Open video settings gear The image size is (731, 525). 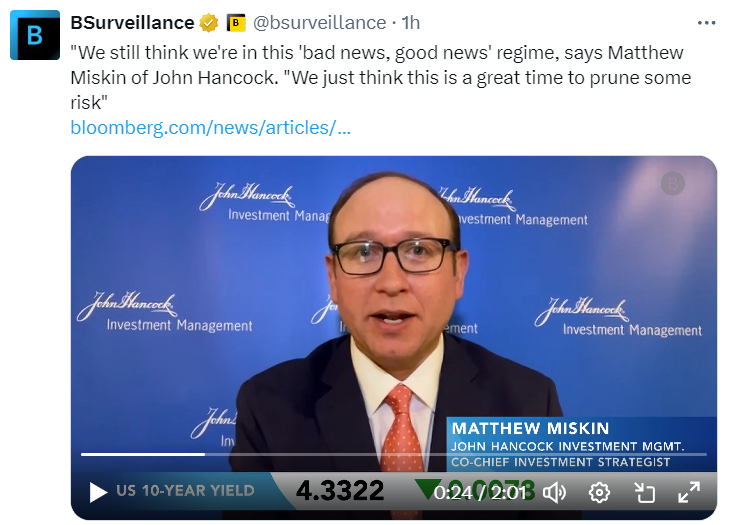click(600, 492)
